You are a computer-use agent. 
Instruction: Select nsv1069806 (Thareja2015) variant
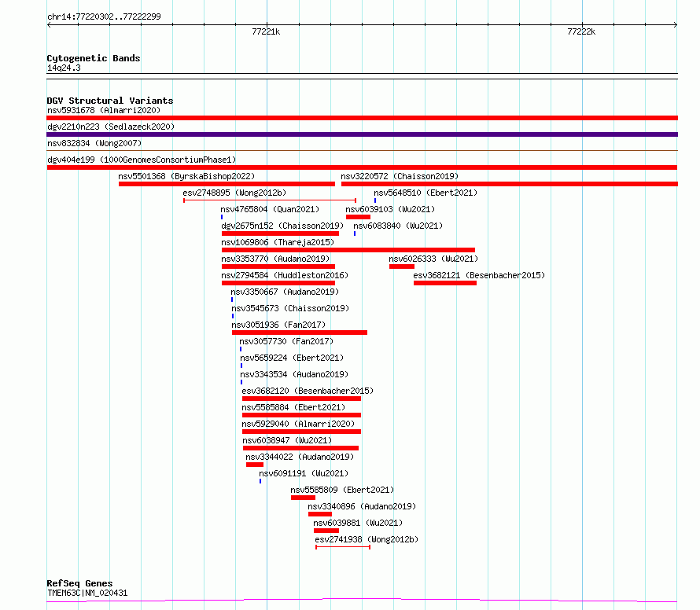[x=278, y=242]
